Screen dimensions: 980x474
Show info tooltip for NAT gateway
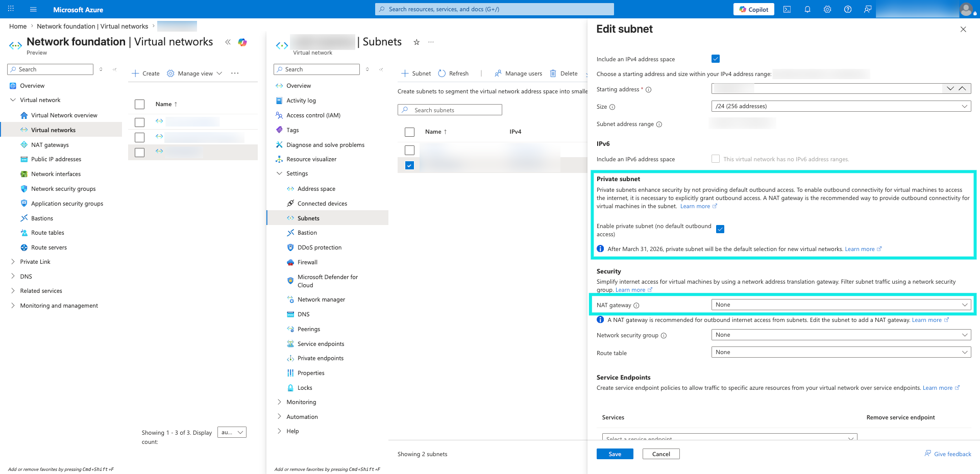pyautogui.click(x=636, y=306)
